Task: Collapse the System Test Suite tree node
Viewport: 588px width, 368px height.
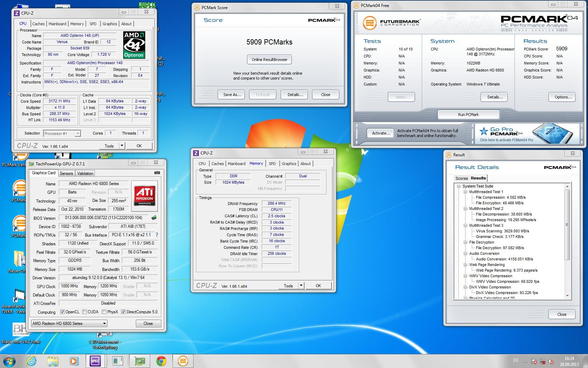Action: pos(459,186)
